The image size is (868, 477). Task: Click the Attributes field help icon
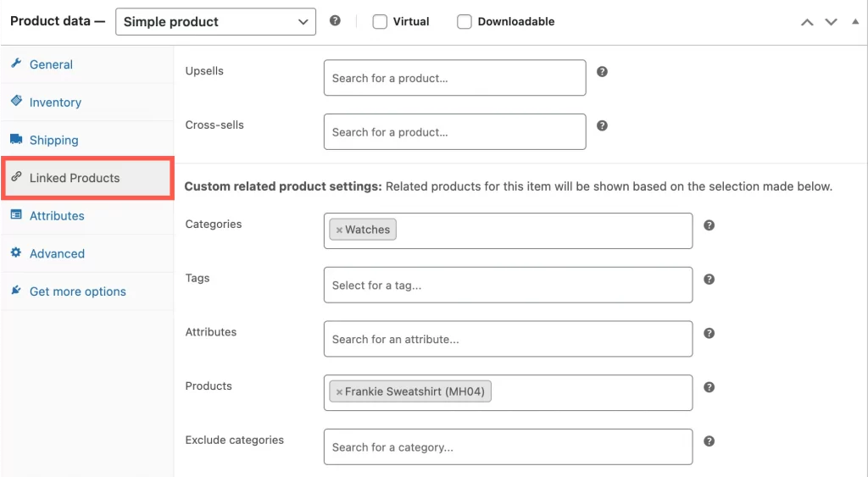point(709,333)
